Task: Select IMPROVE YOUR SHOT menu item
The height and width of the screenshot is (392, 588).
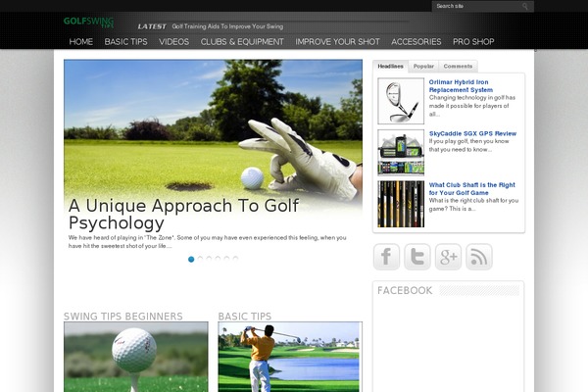Action: [337, 41]
